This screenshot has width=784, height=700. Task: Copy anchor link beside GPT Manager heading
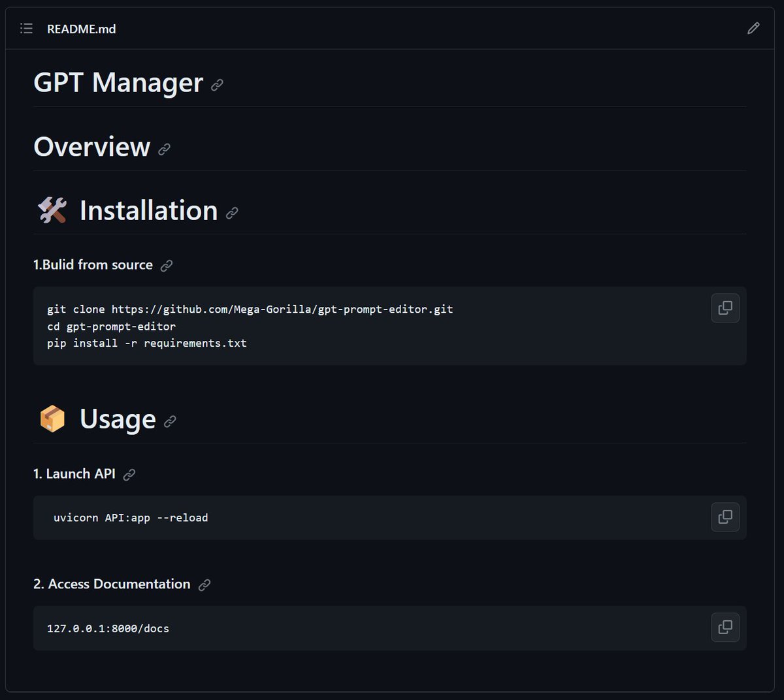tap(218, 85)
